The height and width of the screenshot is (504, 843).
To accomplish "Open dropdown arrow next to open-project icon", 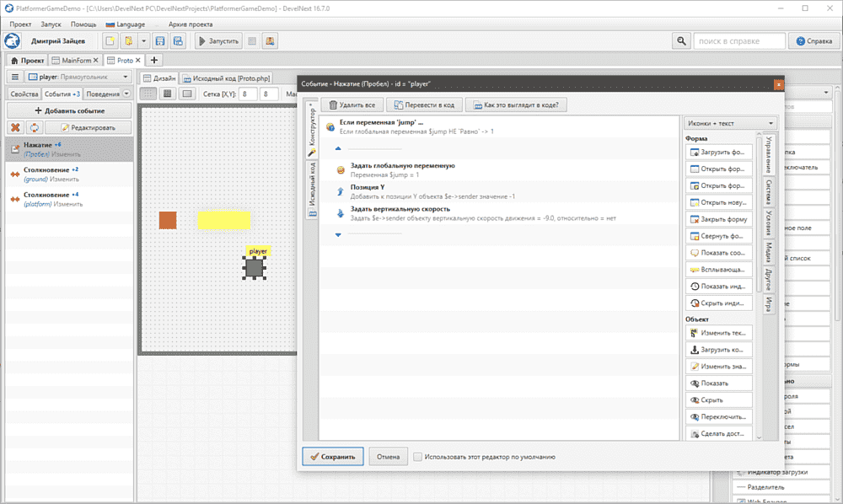I will [144, 40].
